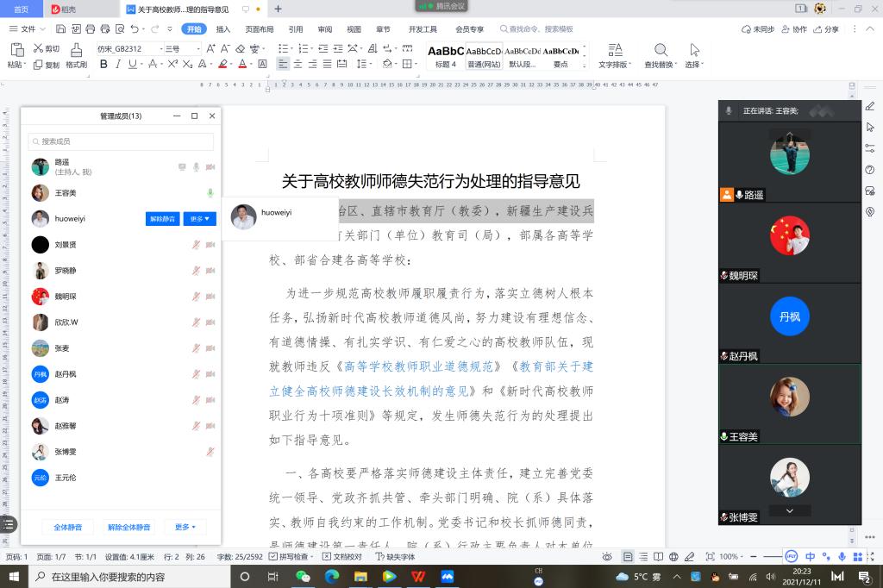This screenshot has width=883, height=588.
Task: Open the 更多 dropdown beside huoweiyi
Action: (x=199, y=219)
